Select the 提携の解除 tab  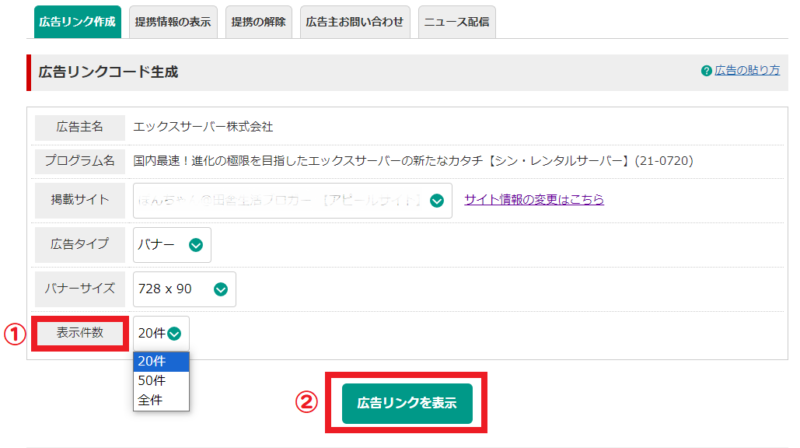point(260,21)
